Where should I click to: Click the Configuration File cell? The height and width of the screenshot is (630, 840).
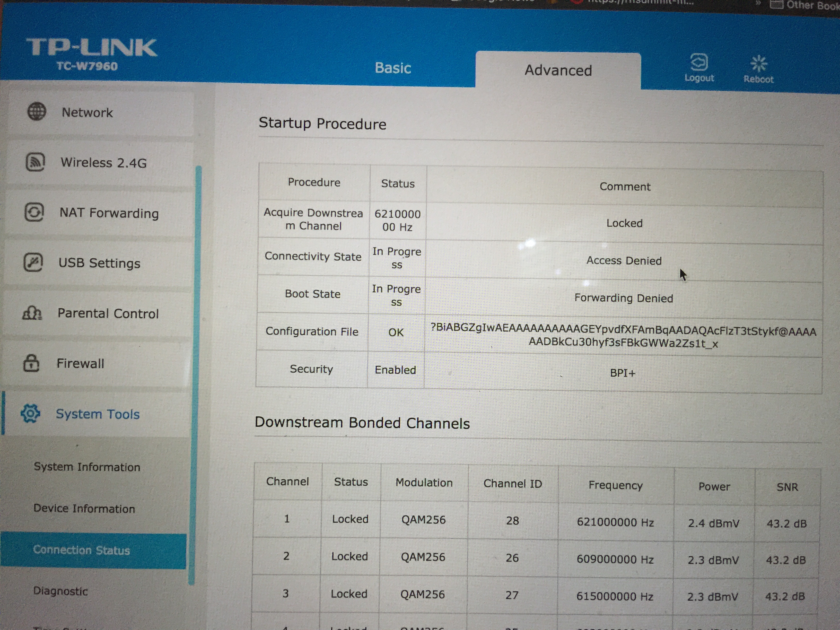(312, 331)
